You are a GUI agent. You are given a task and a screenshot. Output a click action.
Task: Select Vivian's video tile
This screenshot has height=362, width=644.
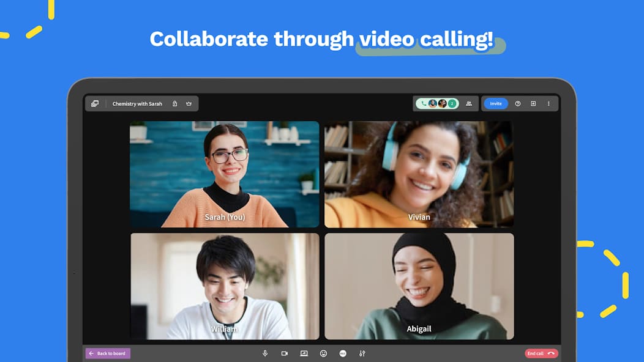(419, 174)
